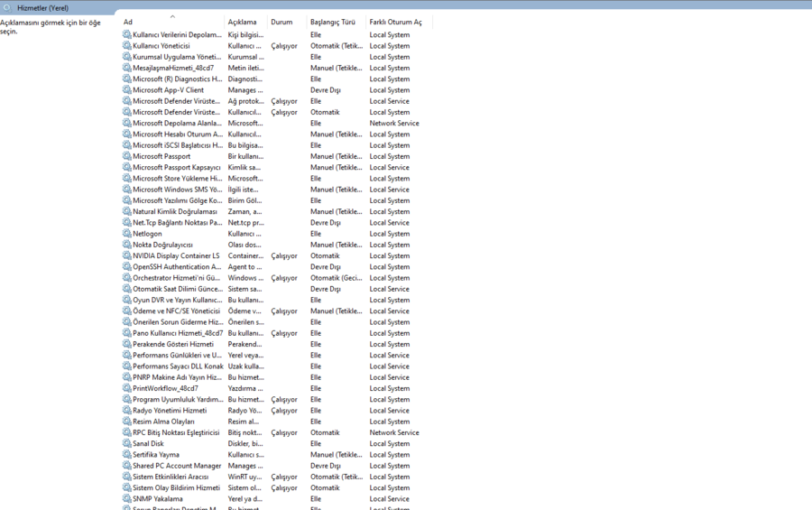Select Microsoft Store Yükleme Hizmeti row
The height and width of the screenshot is (510, 812).
click(277, 179)
